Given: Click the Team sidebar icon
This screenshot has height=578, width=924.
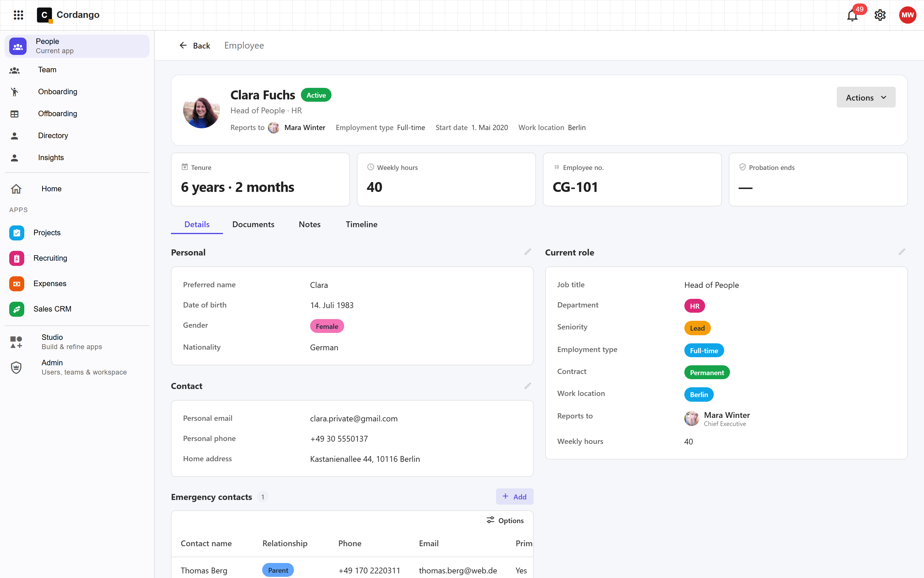Looking at the screenshot, I should pos(14,70).
